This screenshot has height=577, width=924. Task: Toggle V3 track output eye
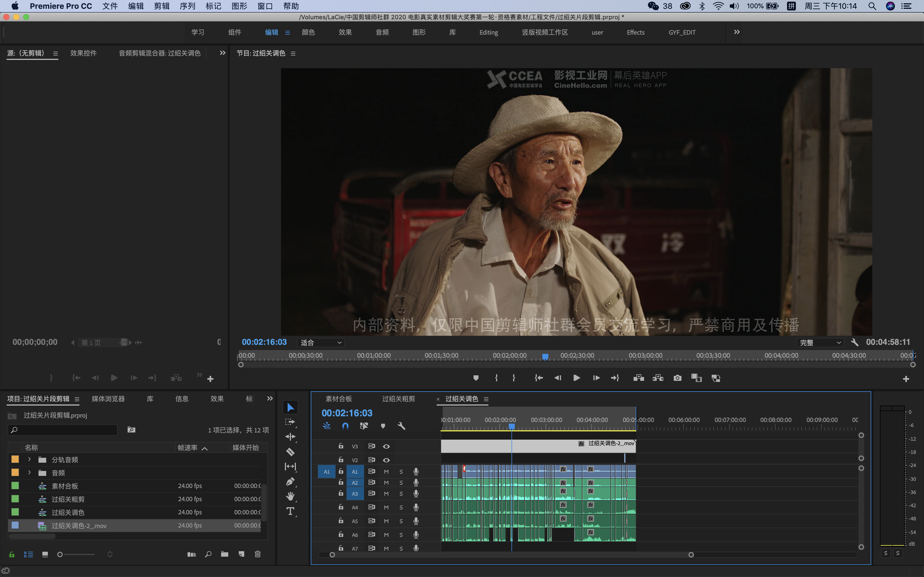[386, 446]
